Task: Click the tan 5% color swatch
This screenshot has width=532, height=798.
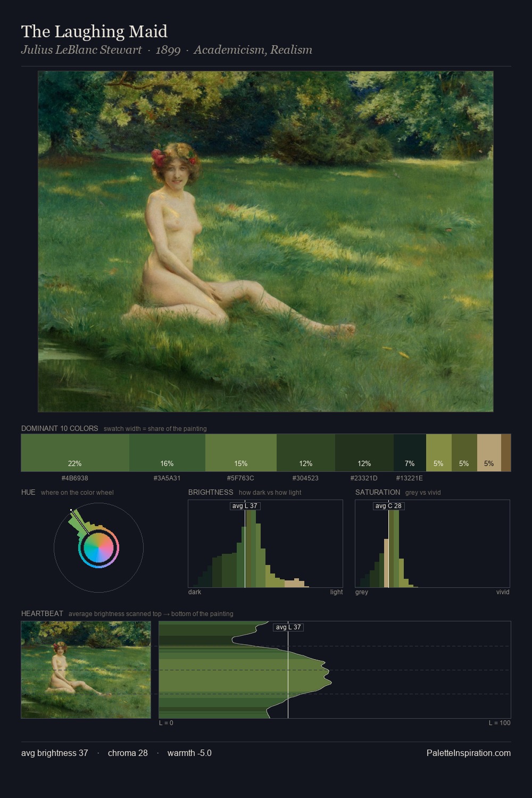Action: [x=489, y=453]
